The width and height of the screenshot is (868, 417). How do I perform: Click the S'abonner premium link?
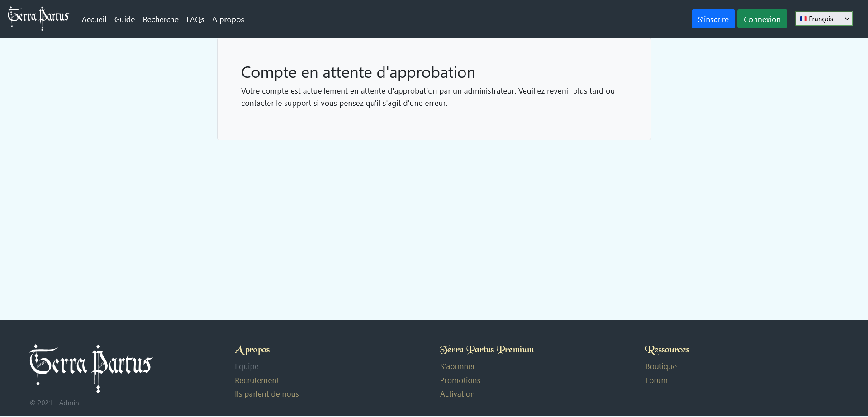click(457, 366)
